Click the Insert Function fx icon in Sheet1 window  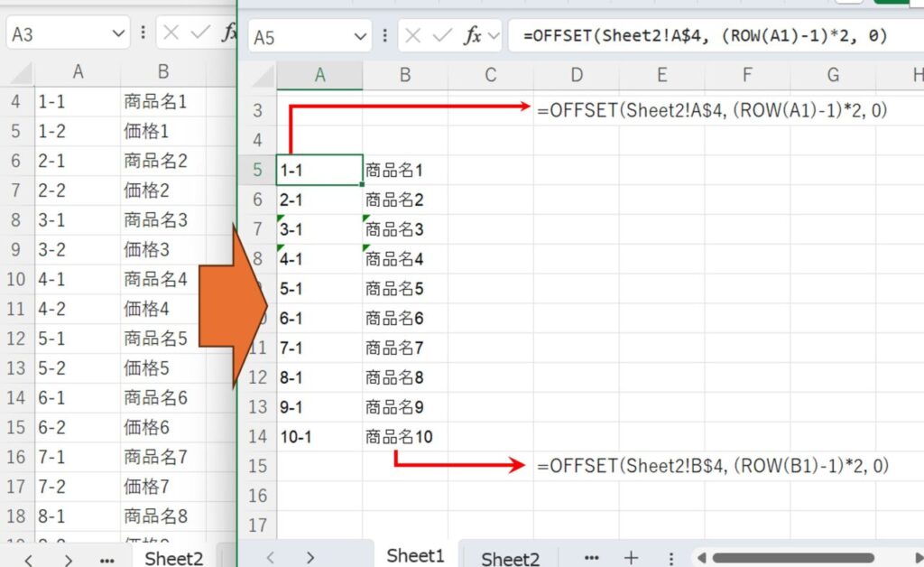point(472,36)
